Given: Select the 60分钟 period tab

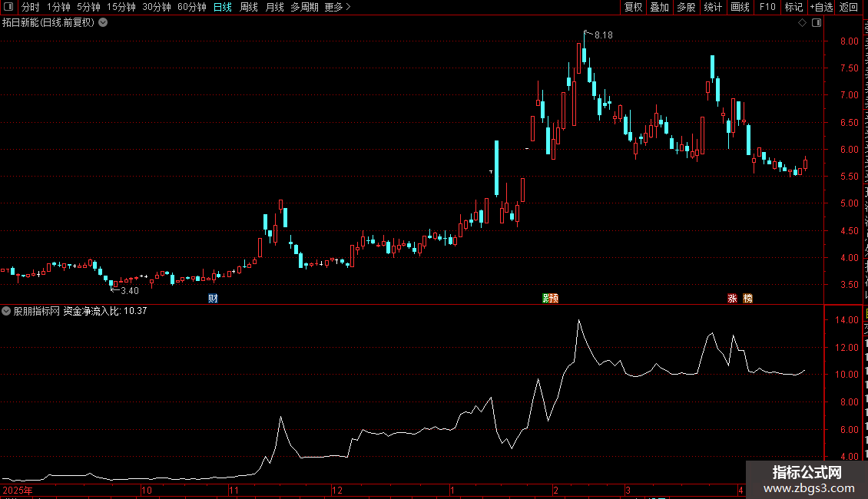Looking at the screenshot, I should click(x=192, y=7).
